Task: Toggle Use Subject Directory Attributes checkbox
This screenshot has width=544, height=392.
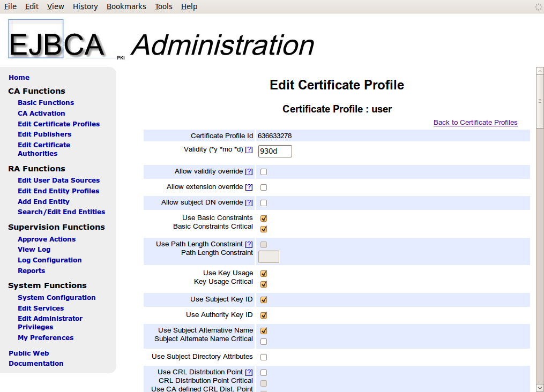Action: 264,357
